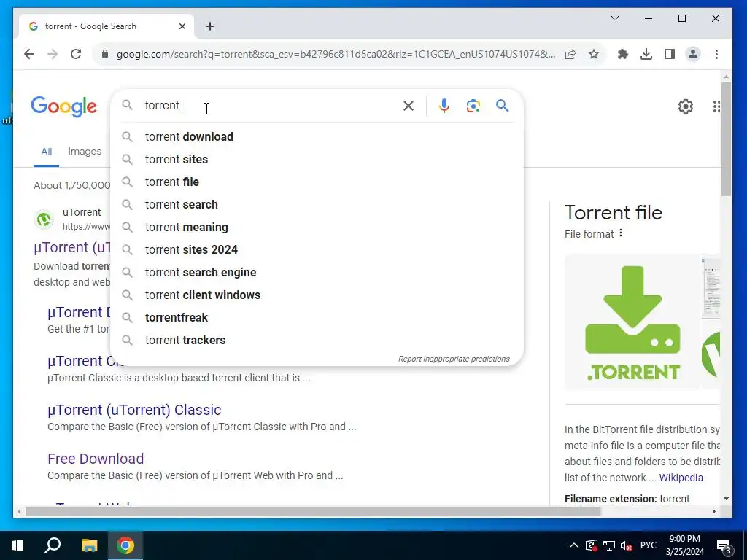
Task: Select suggestion torrent search engine
Action: coord(317,273)
